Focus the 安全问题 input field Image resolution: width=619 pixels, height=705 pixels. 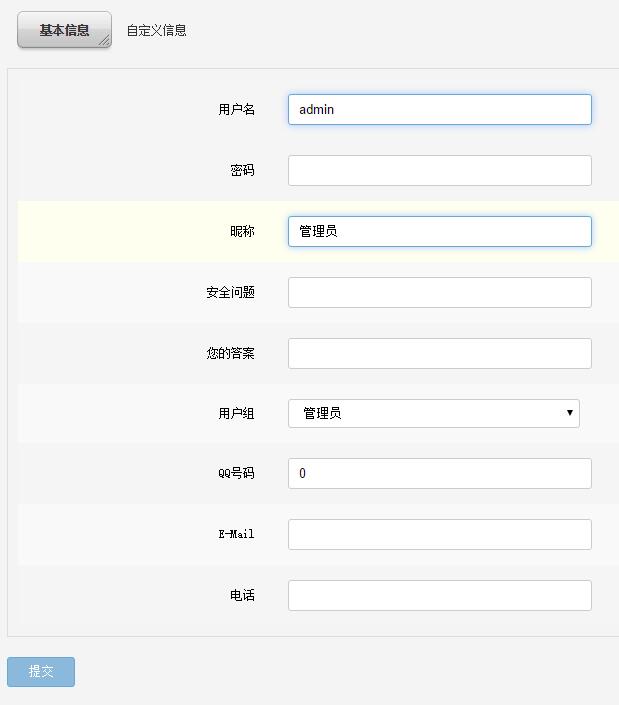pyautogui.click(x=439, y=293)
